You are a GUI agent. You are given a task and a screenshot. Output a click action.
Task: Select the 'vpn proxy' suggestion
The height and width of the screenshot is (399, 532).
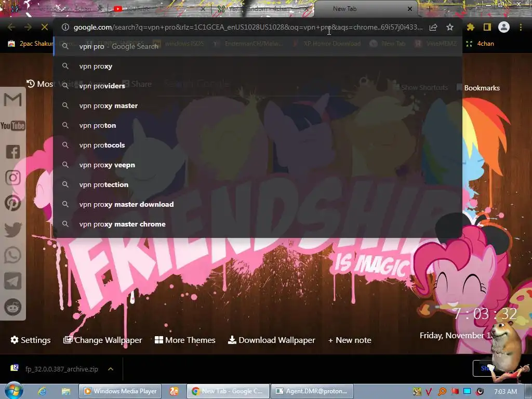(258, 66)
